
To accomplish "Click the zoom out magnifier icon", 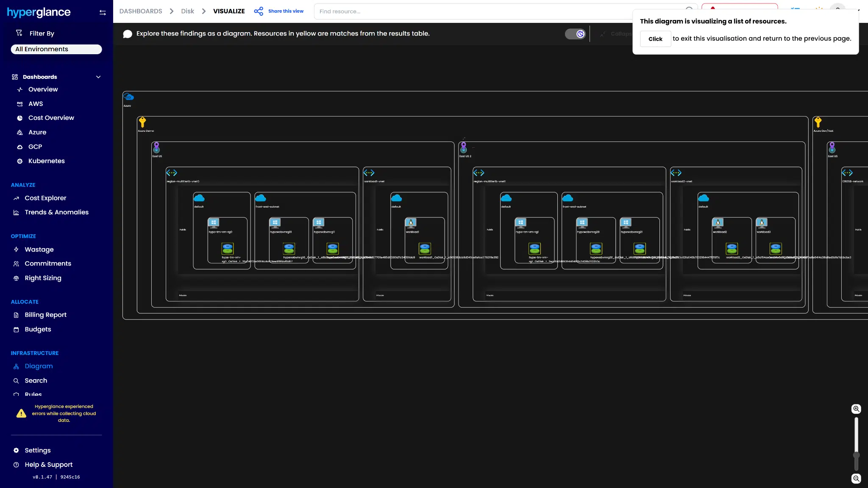I will 856,478.
